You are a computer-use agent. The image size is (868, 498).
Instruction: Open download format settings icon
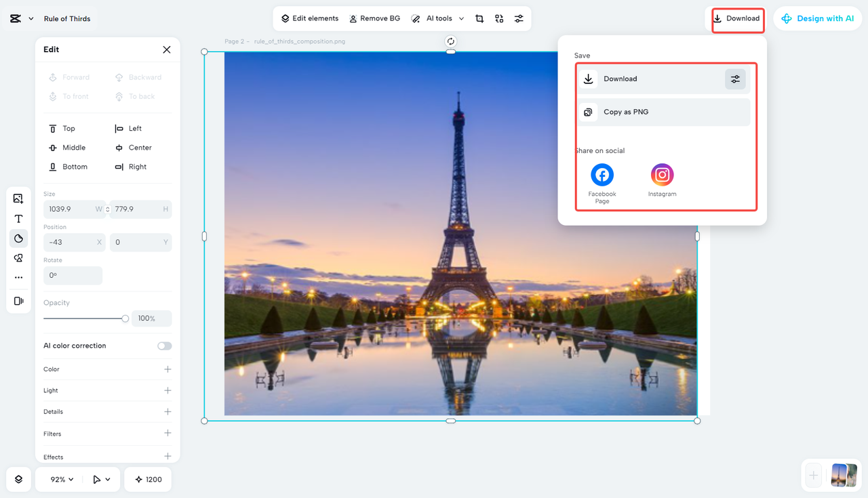735,79
